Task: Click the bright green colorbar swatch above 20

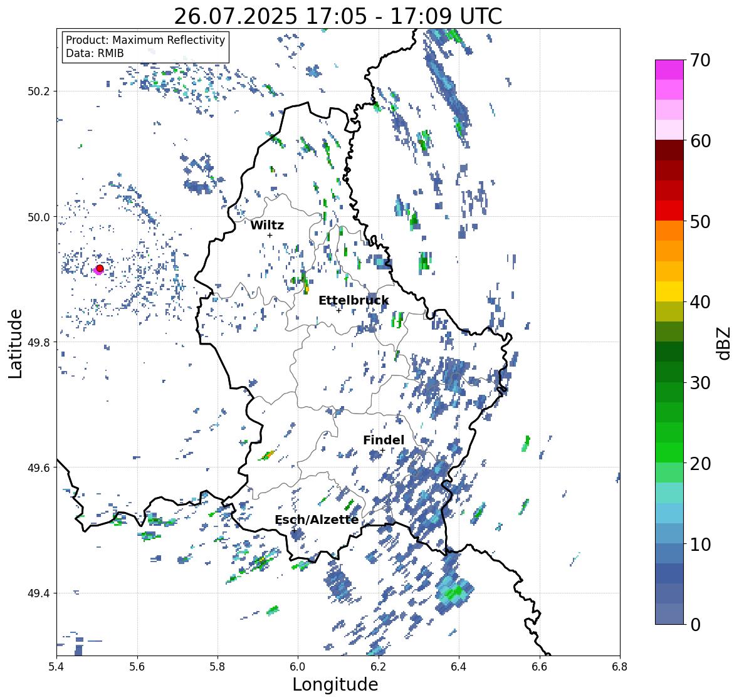Action: tap(669, 452)
